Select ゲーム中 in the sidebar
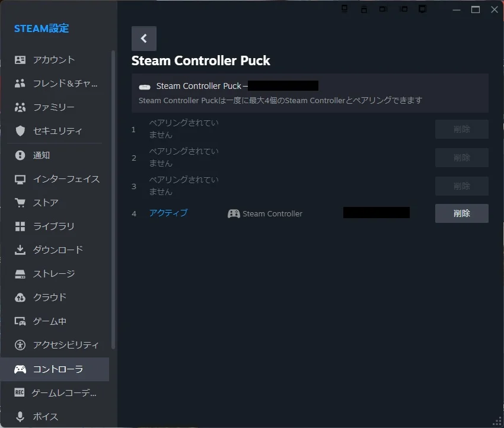The width and height of the screenshot is (504, 428). (55, 321)
